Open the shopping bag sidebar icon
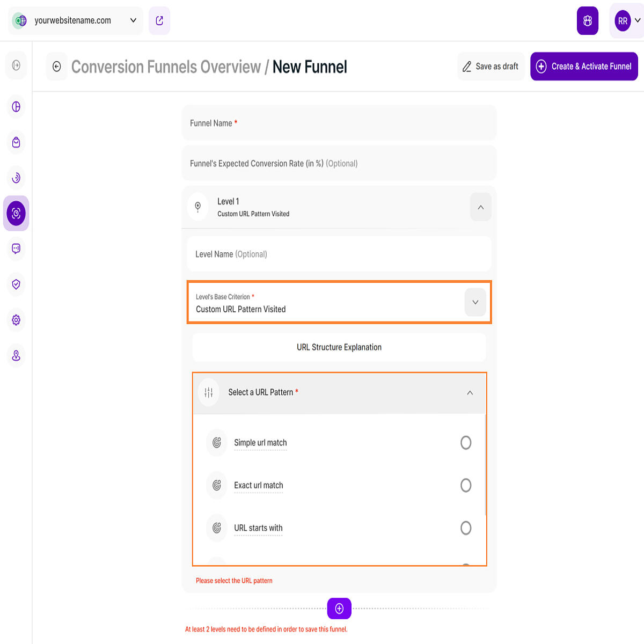Image resolution: width=644 pixels, height=644 pixels. tap(16, 142)
